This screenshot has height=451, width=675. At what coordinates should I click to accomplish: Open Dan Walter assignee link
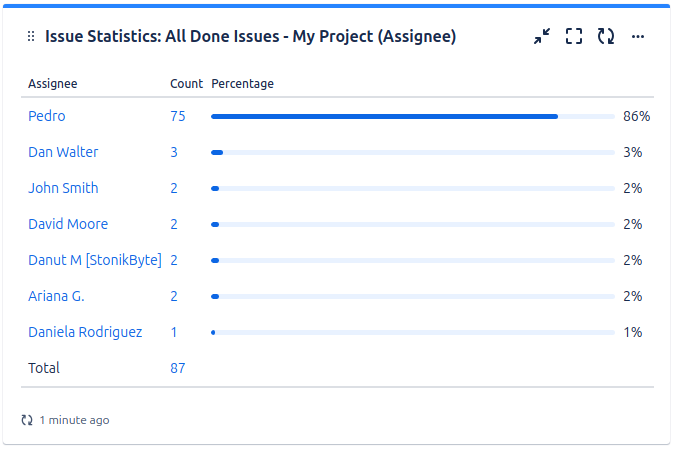(x=63, y=152)
